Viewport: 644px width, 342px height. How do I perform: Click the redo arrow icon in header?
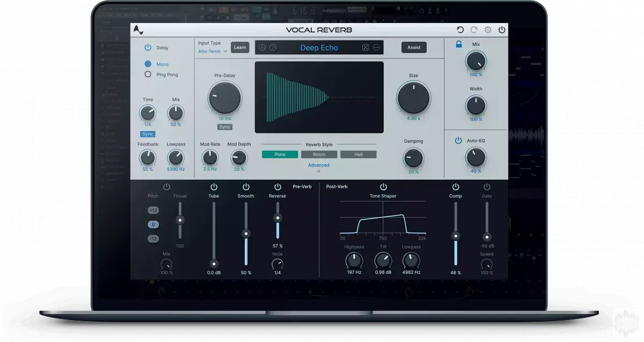[474, 30]
